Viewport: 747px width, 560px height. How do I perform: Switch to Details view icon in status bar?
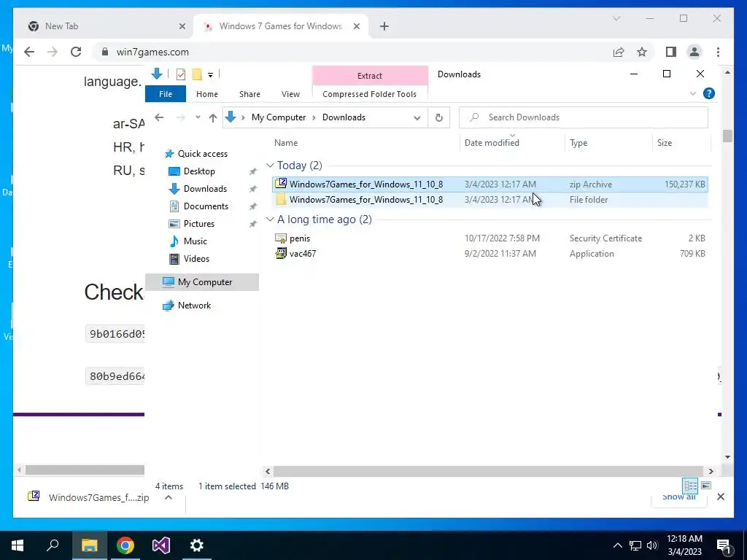(690, 486)
